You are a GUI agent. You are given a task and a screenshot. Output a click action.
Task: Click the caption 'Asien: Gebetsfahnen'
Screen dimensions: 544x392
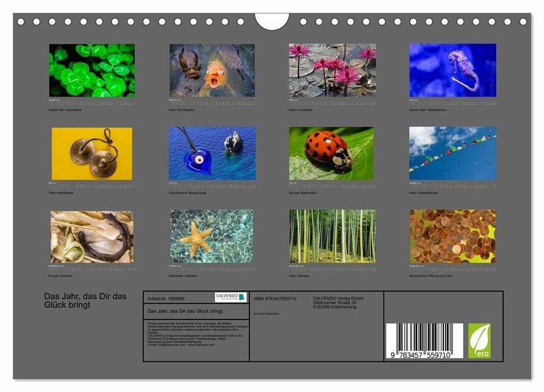(423, 193)
